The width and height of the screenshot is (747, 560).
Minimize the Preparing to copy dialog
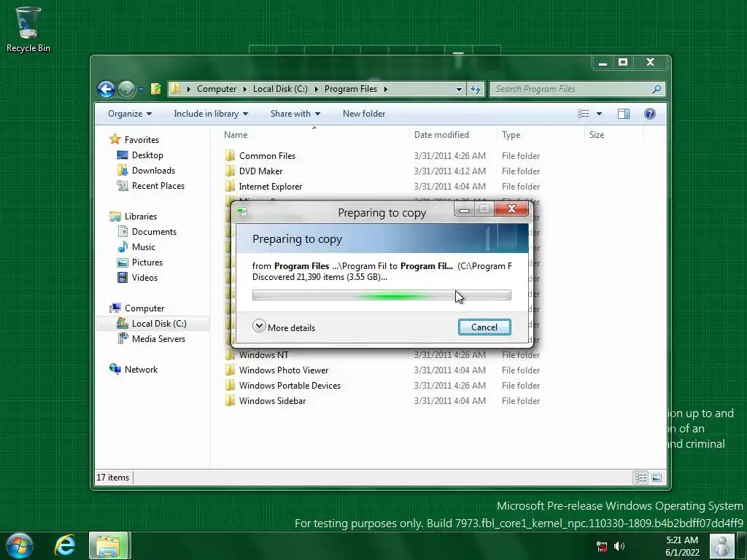(464, 209)
